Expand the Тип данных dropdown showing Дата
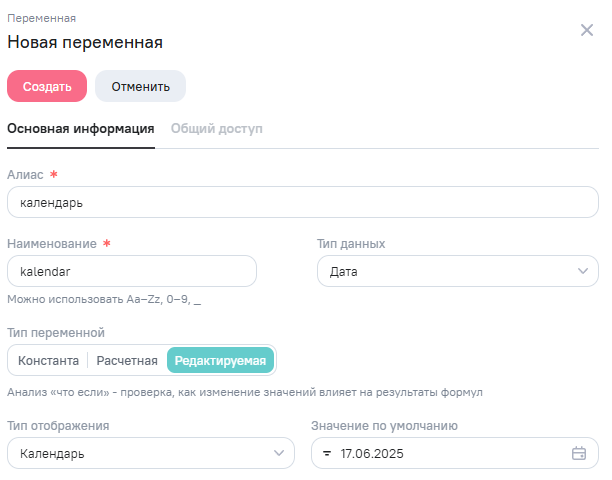Screen dimensions: 612x480 point(450,271)
